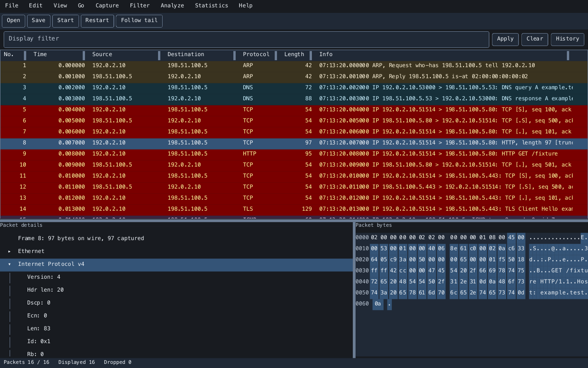The width and height of the screenshot is (588, 368).
Task: Click the Packet details panel title
Action: tap(21, 225)
